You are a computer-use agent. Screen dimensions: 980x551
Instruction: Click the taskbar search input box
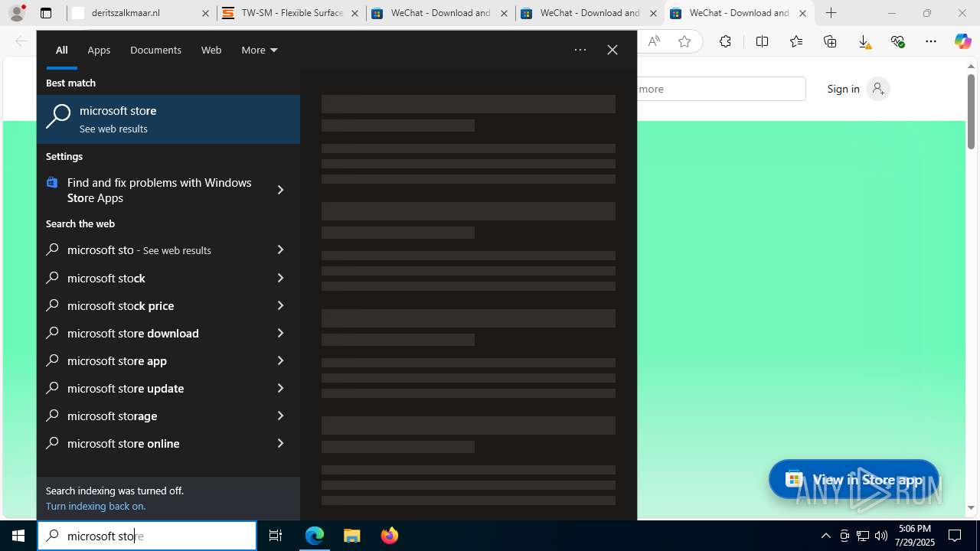click(147, 536)
